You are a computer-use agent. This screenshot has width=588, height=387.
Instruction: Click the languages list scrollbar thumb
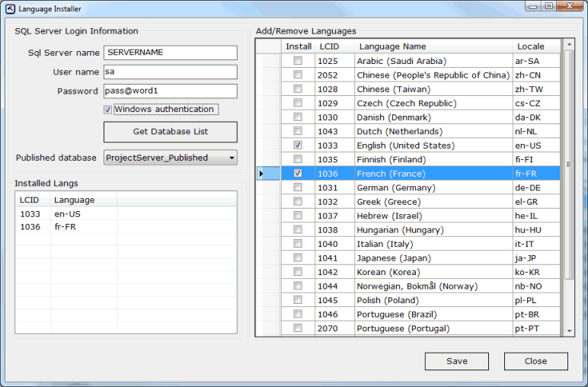(569, 165)
